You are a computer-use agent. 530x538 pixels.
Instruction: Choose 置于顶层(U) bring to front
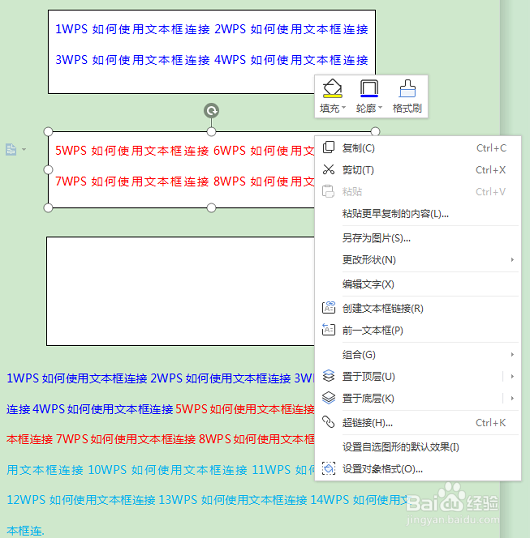tap(417, 377)
